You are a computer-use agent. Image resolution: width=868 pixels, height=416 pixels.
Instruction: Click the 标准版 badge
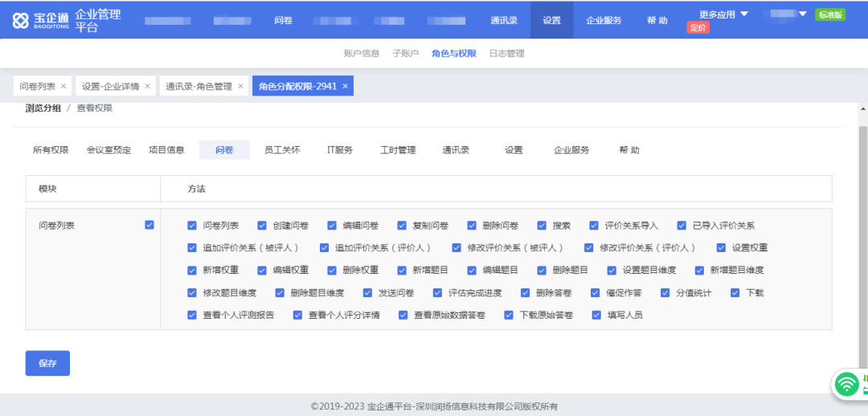click(x=830, y=15)
